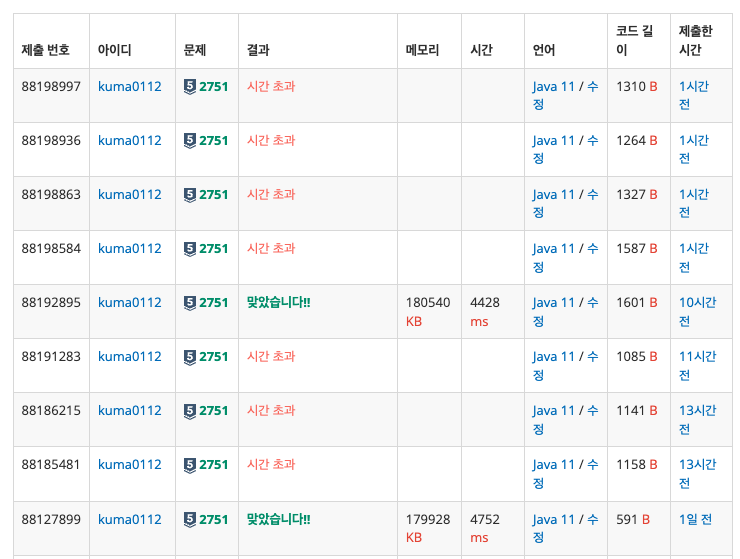Click '맞았습니다!!' result in row 88127899

[x=278, y=519]
